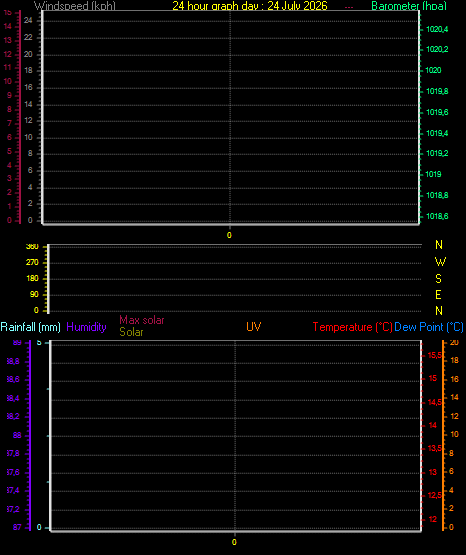Click the "24 hour graph day : 24 July 2026" title
This screenshot has height=555, width=466.
tap(250, 6)
